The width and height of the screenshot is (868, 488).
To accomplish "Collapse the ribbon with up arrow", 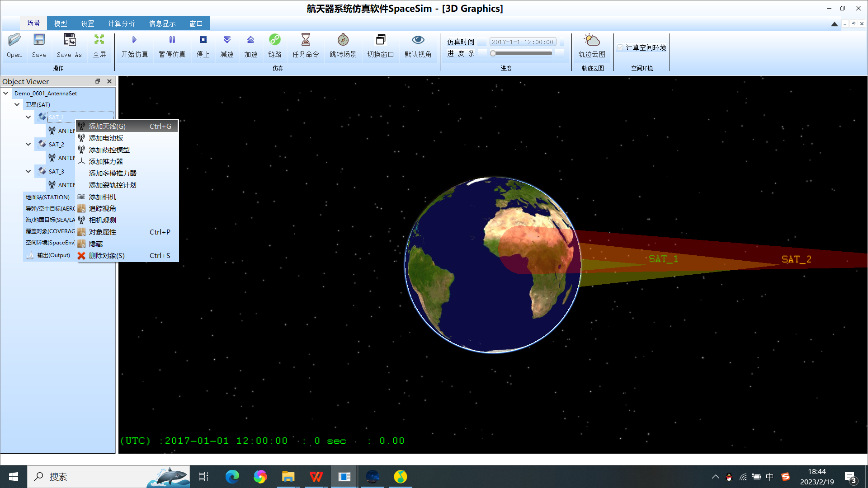I will (x=834, y=24).
